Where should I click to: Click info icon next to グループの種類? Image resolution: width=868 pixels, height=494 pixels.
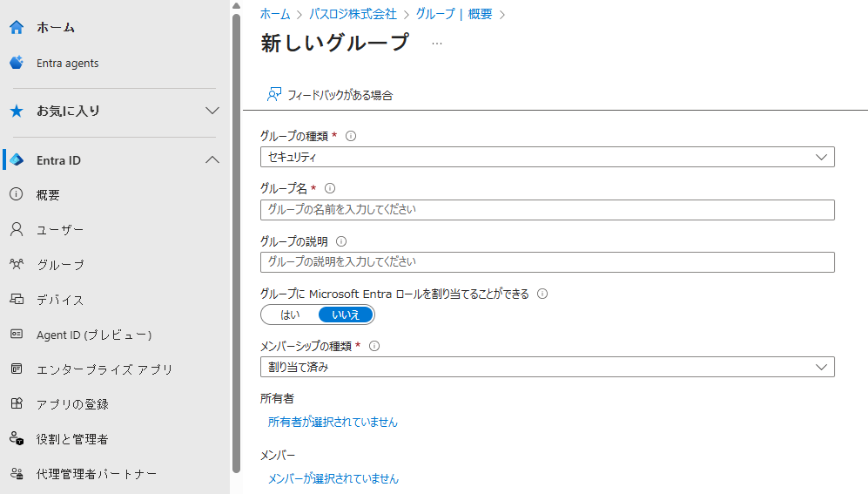tap(351, 136)
